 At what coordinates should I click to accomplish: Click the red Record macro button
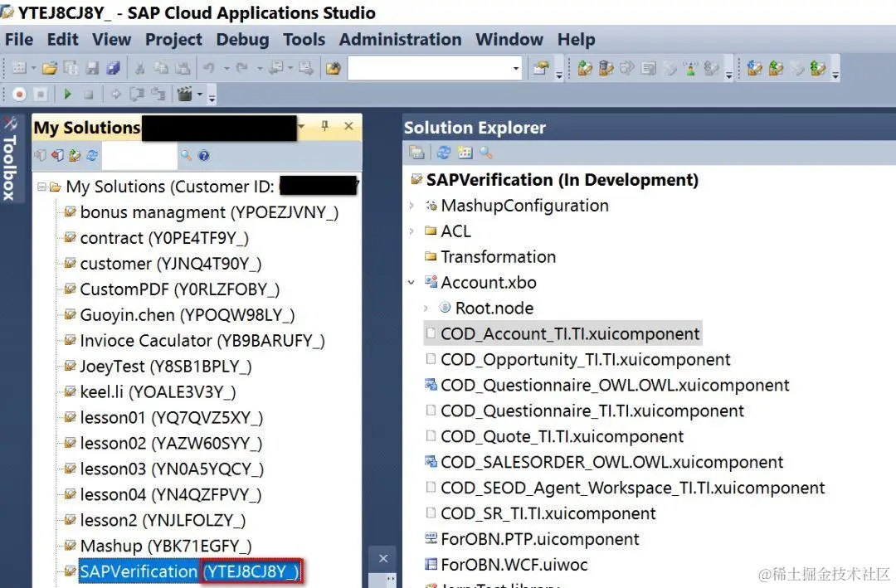(19, 95)
